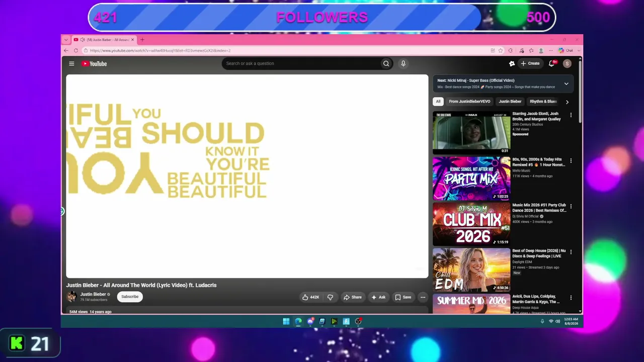
Task: Open the Windows Start menu
Action: [x=286, y=321]
